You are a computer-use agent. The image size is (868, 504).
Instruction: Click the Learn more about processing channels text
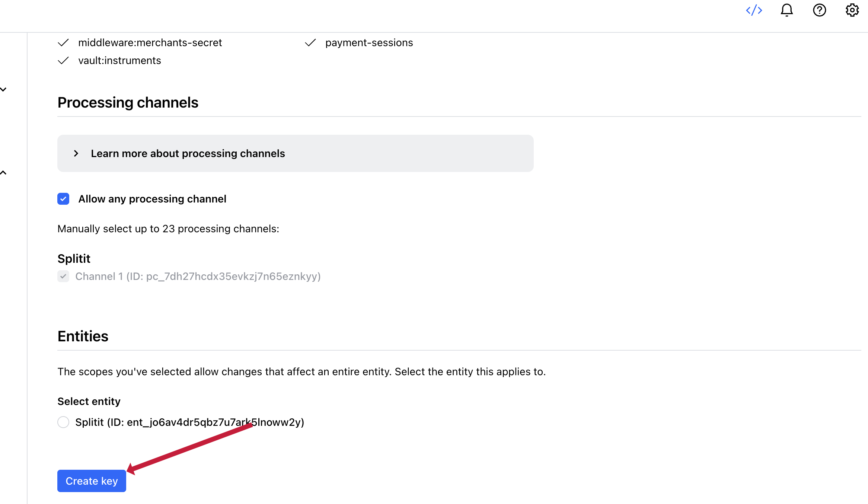pyautogui.click(x=188, y=153)
